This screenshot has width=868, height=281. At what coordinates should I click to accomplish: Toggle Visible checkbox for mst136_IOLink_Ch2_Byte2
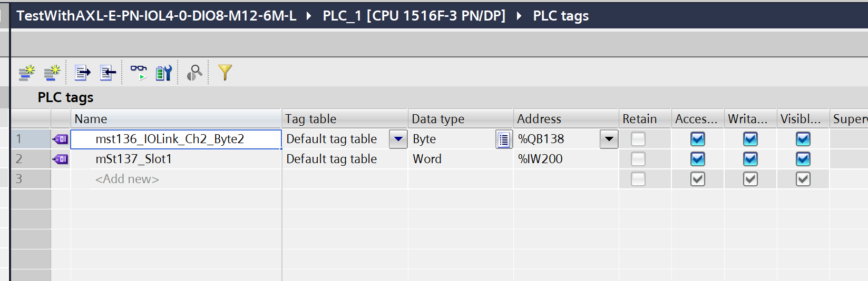coord(803,139)
